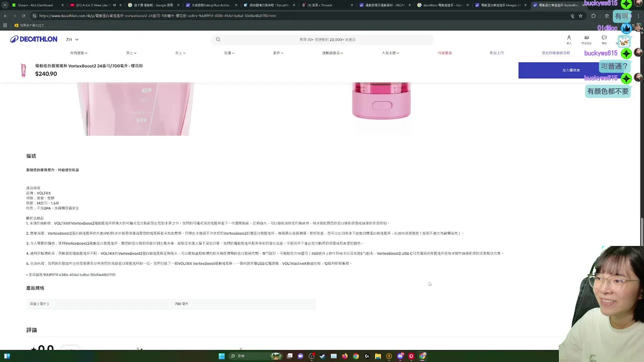Click the 品牌：VOLTRX line
This screenshot has height=362, width=644.
point(38,193)
